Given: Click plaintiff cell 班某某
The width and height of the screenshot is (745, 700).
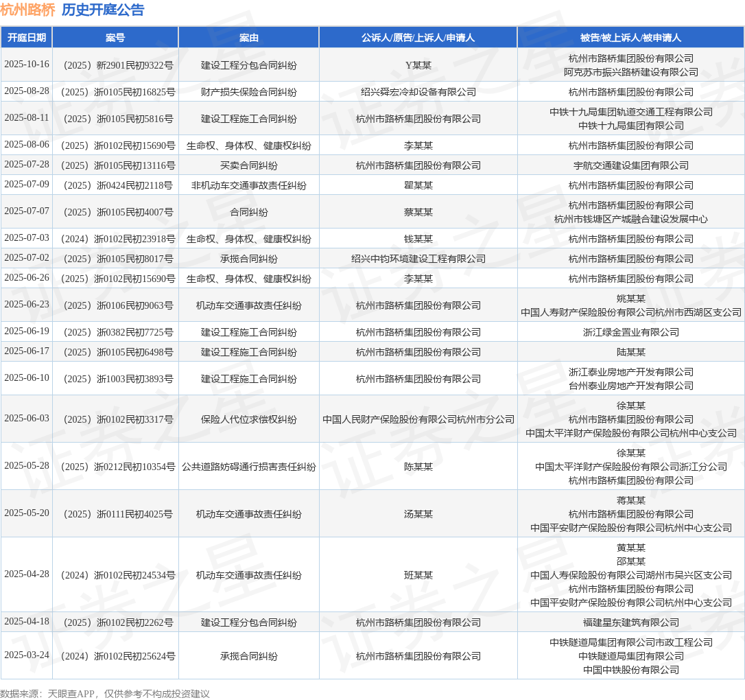Looking at the screenshot, I should [418, 575].
